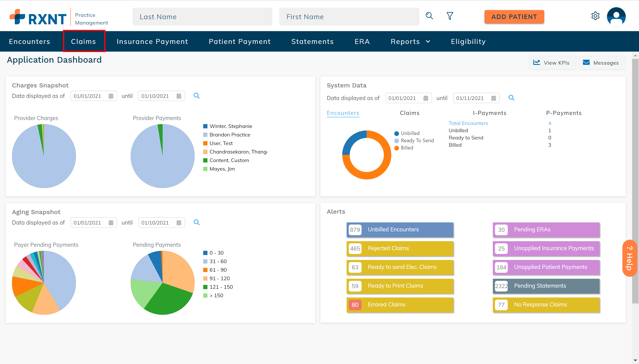Open Charges Snapshot end date calendar icon
The image size is (639, 364).
point(179,96)
